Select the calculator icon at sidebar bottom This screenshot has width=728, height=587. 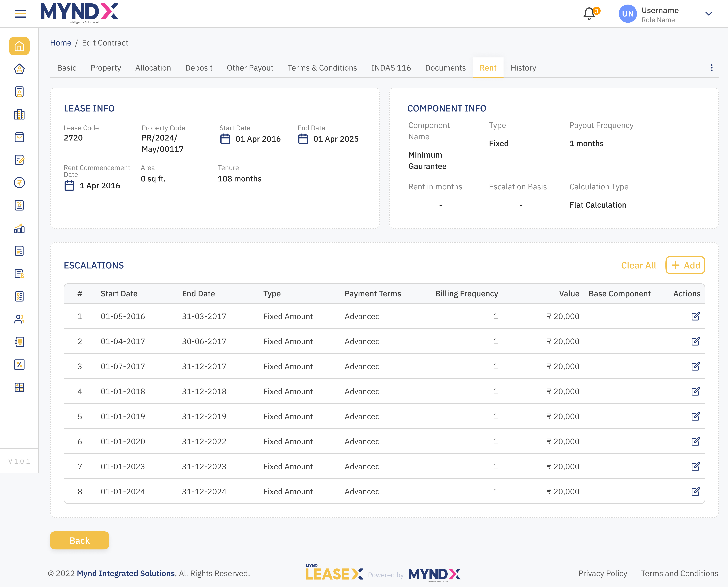19,387
